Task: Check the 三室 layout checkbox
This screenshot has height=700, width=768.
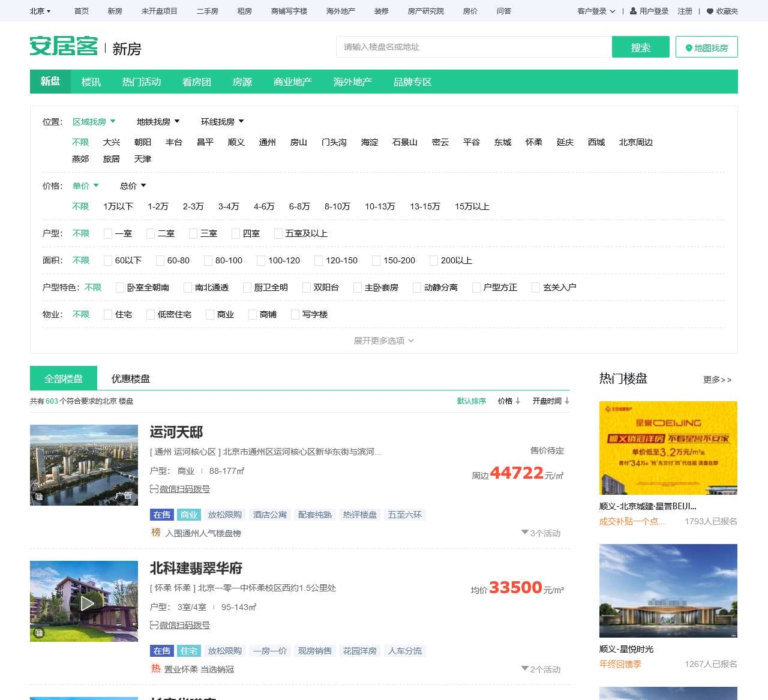Action: tap(193, 233)
